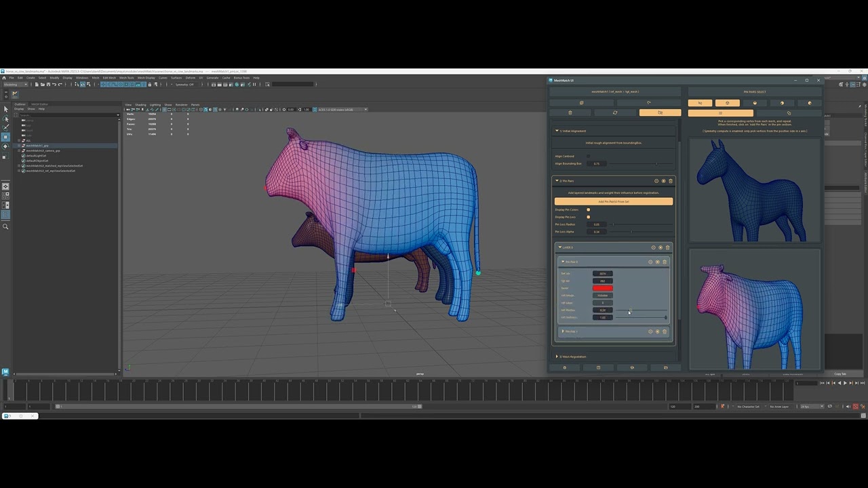The width and height of the screenshot is (868, 488).
Task: Click the red color swatch of Pin Pair 0
Action: [x=603, y=288]
